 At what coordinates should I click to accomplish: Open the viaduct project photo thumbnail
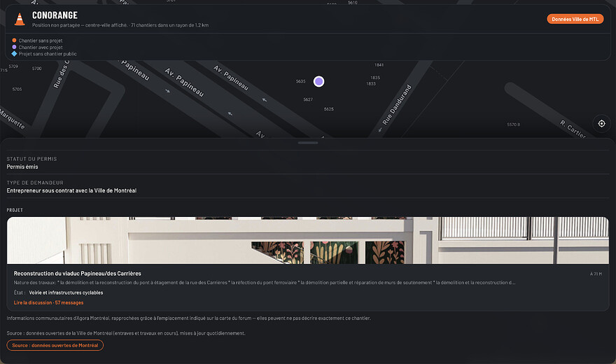pyautogui.click(x=308, y=240)
